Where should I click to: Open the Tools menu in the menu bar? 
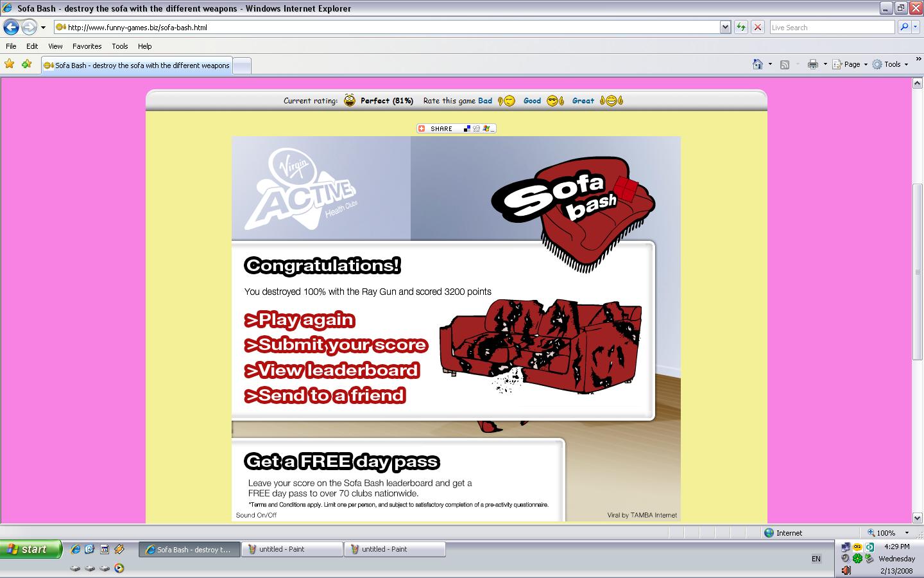[119, 46]
